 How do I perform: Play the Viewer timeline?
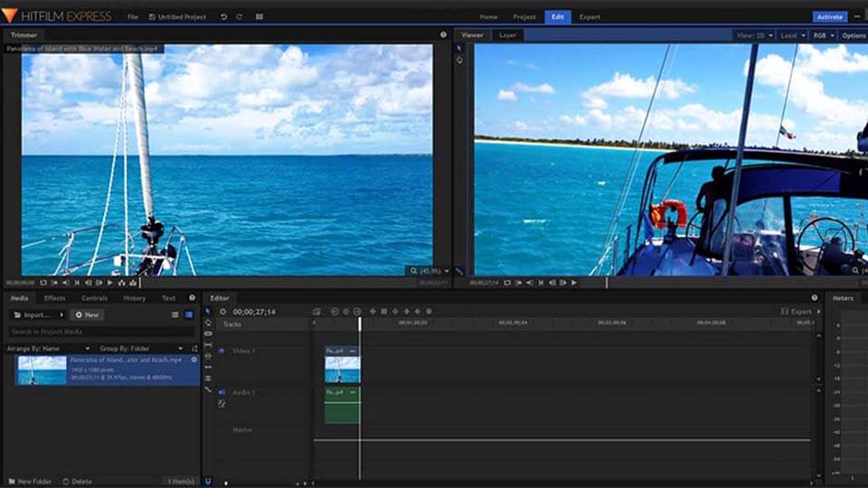(574, 283)
